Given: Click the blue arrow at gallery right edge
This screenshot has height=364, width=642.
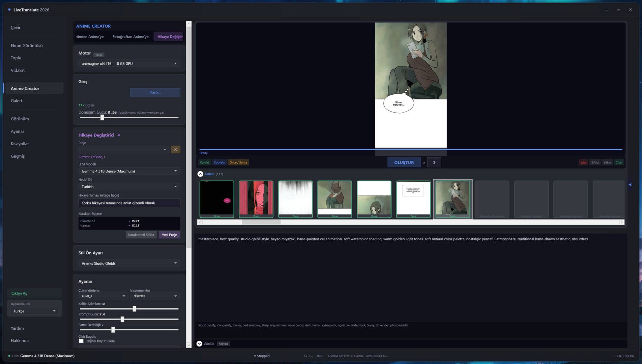Looking at the screenshot, I should tap(630, 185).
